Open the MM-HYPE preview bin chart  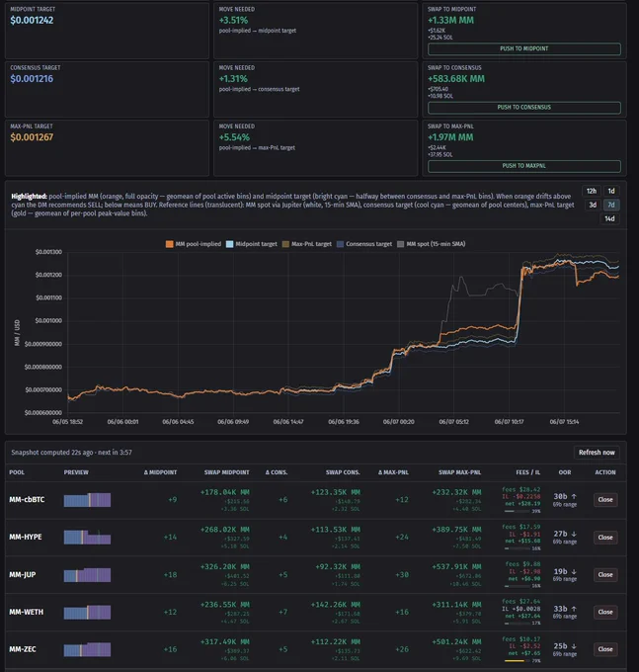tap(87, 538)
